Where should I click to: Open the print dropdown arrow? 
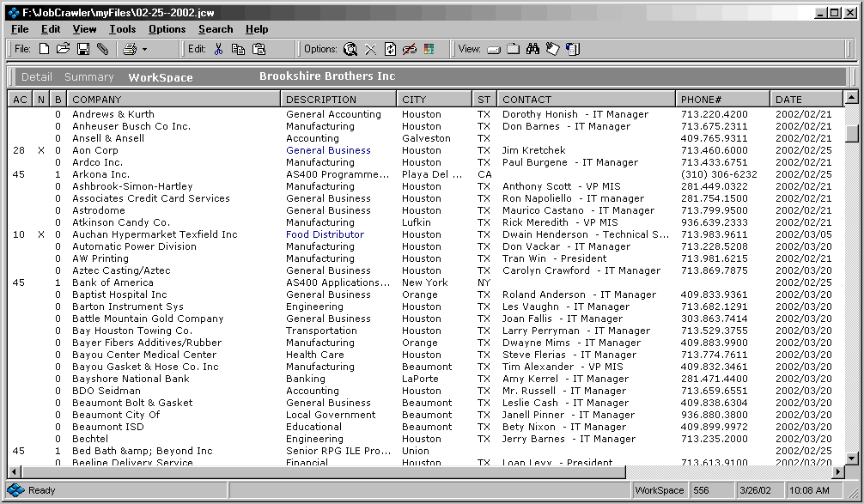[x=145, y=50]
